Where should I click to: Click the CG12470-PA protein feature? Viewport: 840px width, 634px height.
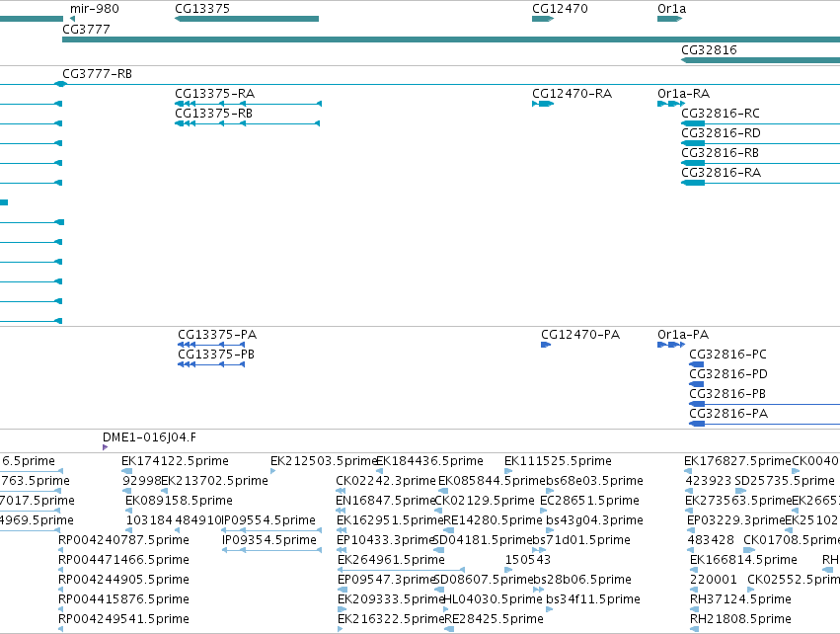[x=546, y=345]
